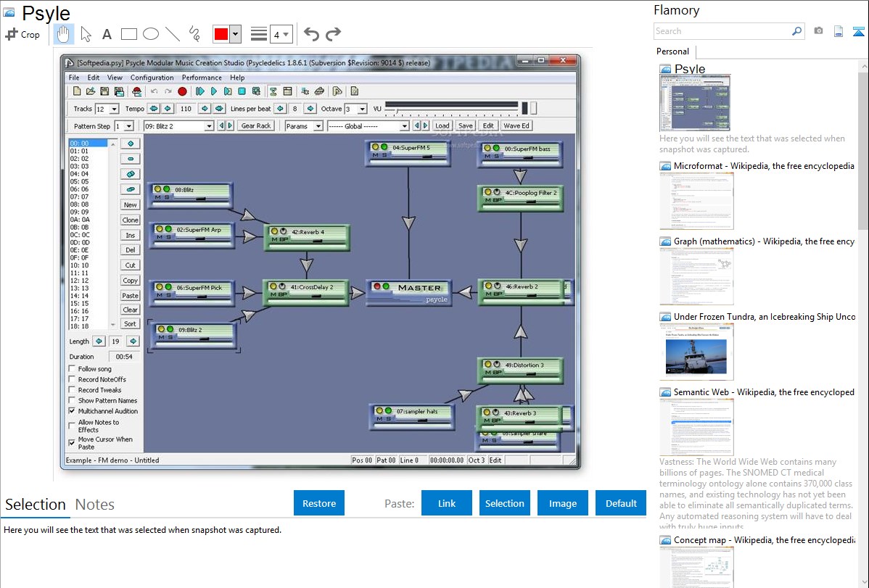Click the Play icon in Psycle toolbar

214,91
